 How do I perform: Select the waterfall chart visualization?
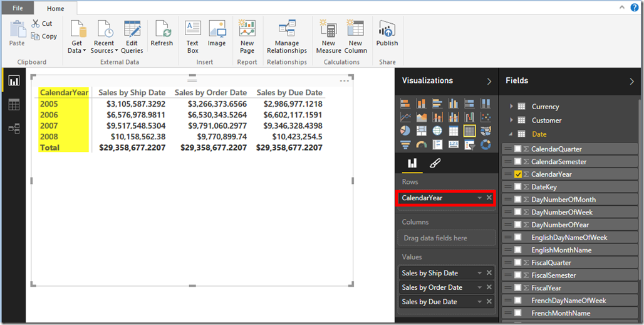tap(469, 117)
